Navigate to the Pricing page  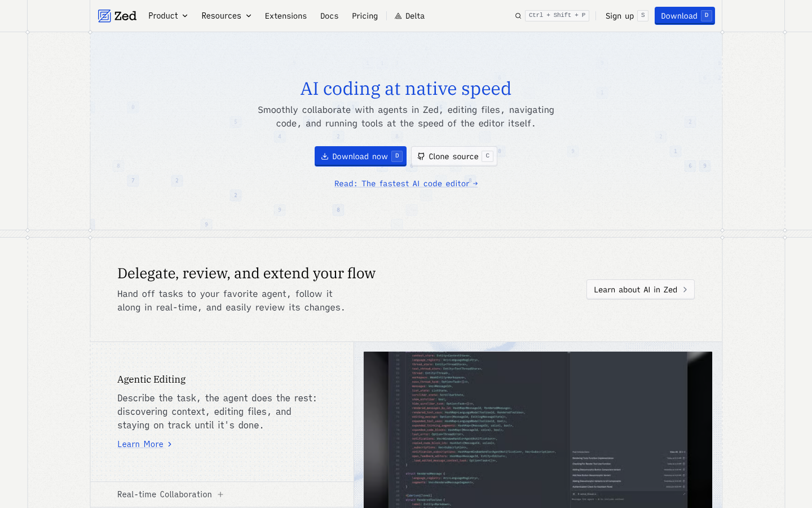click(365, 16)
